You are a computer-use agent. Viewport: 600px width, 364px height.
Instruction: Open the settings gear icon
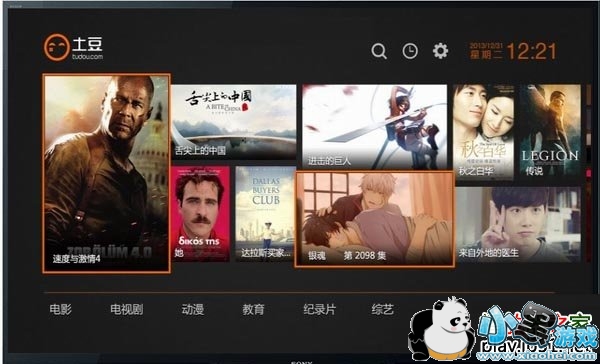440,51
